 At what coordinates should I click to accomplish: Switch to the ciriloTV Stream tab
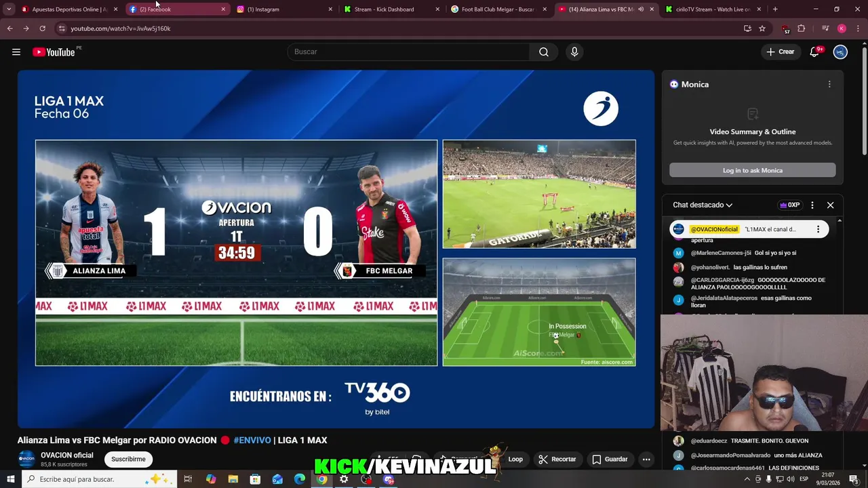tap(713, 9)
